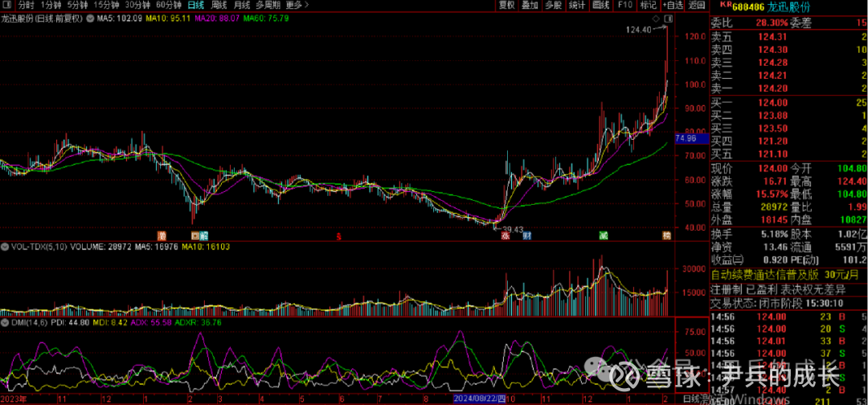868x405 pixels.
Task: Click the green 减 event marker icon
Action: click(602, 235)
